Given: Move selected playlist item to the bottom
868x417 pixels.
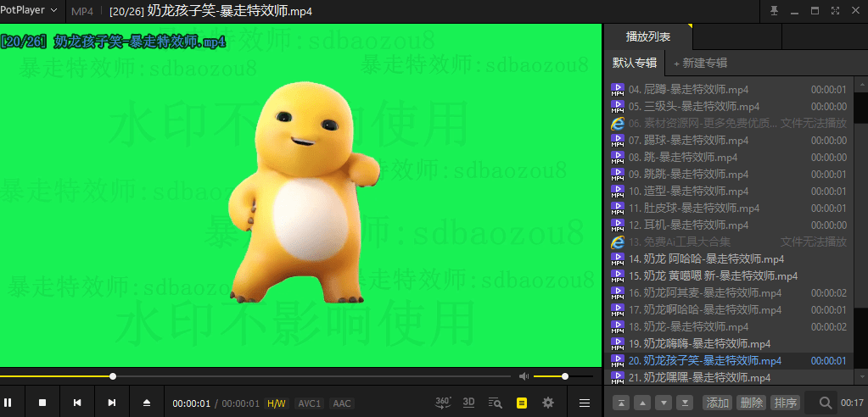Looking at the screenshot, I should (x=684, y=403).
